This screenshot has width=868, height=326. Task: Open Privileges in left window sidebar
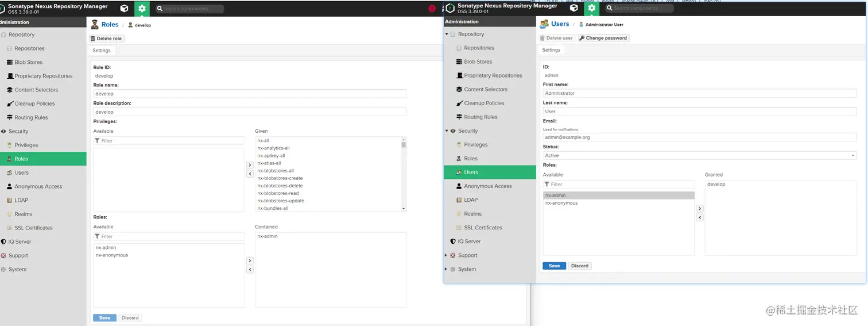click(x=26, y=145)
